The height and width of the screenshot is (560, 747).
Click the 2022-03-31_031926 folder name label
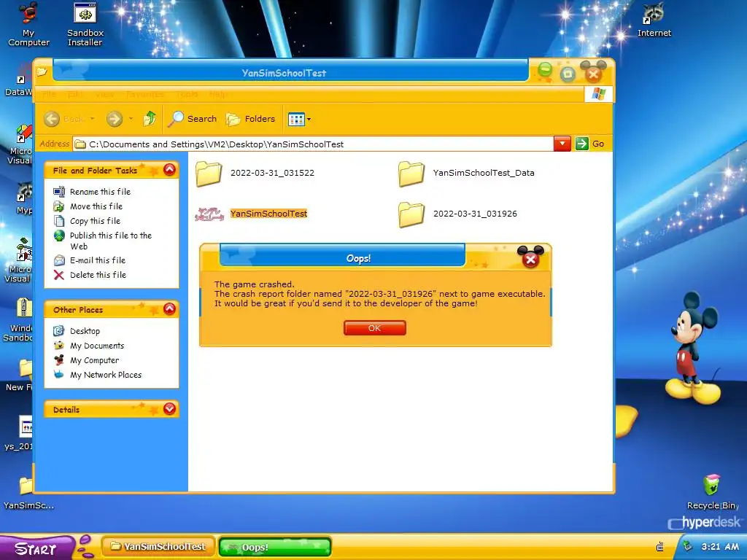[475, 214]
